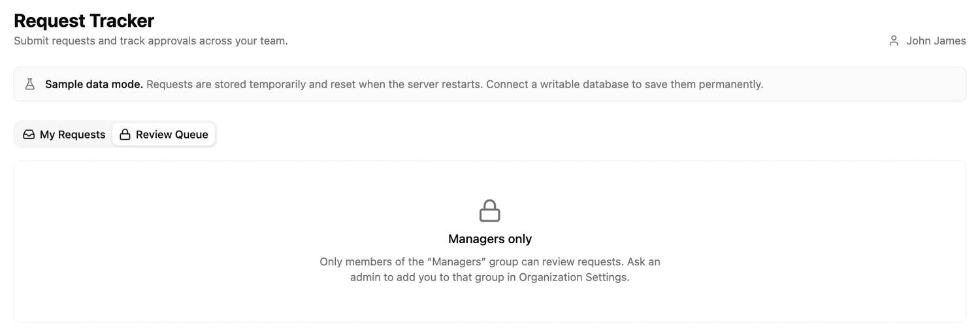Viewport: 980px width, 336px height.
Task: Open the John James user name
Action: point(936,41)
